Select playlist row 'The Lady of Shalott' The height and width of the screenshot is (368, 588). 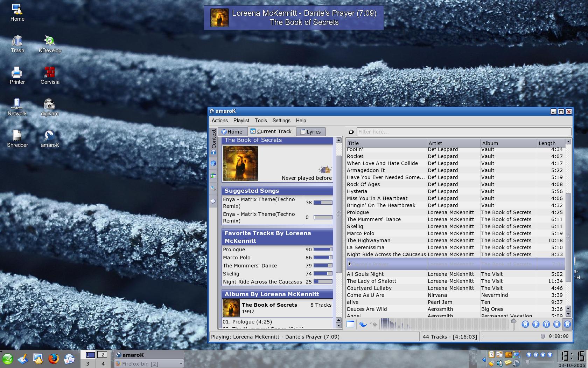click(455, 281)
